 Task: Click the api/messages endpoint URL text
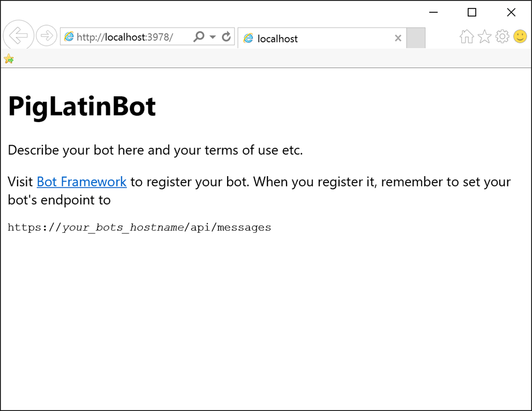139,227
